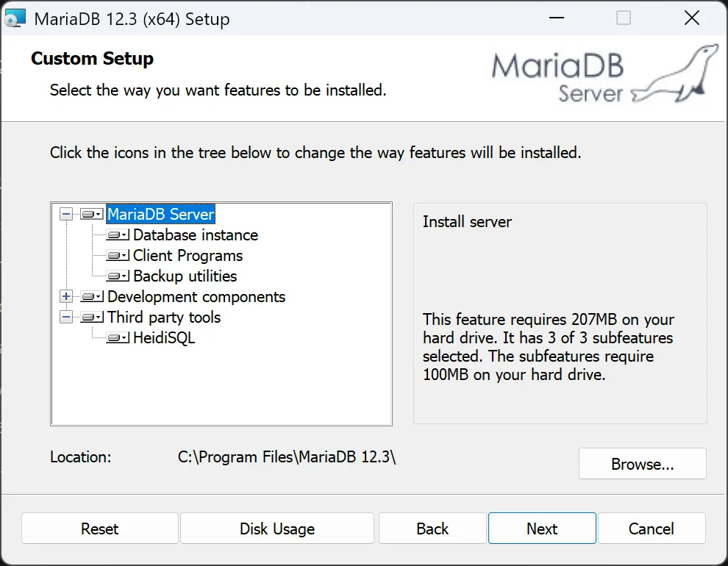The width and height of the screenshot is (728, 566).
Task: Minimize the MariaDB Setup window
Action: [556, 18]
